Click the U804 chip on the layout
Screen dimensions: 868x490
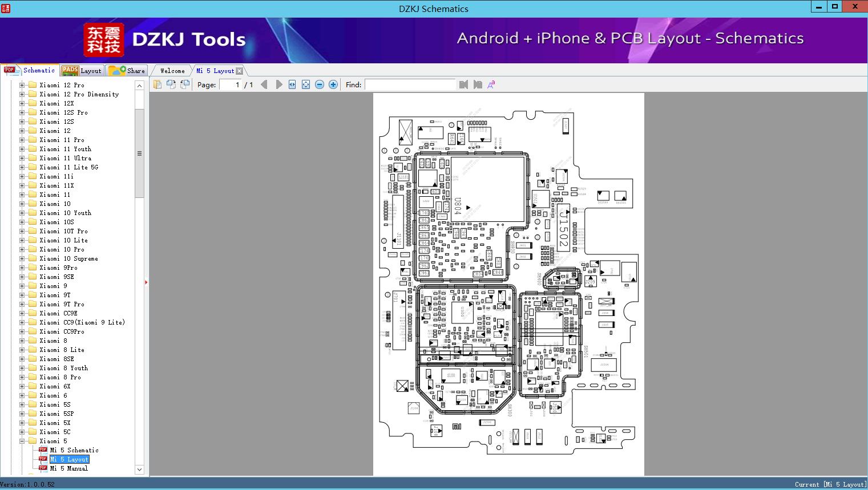[x=488, y=188]
